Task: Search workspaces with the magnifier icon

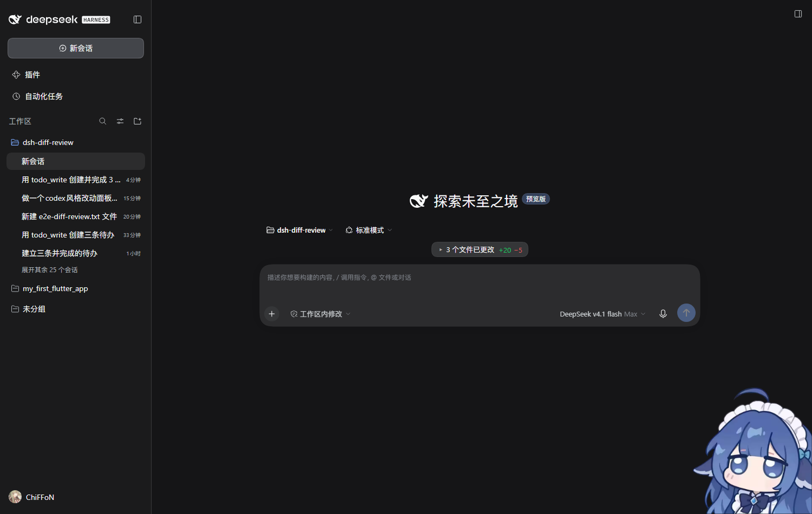Action: pos(103,121)
